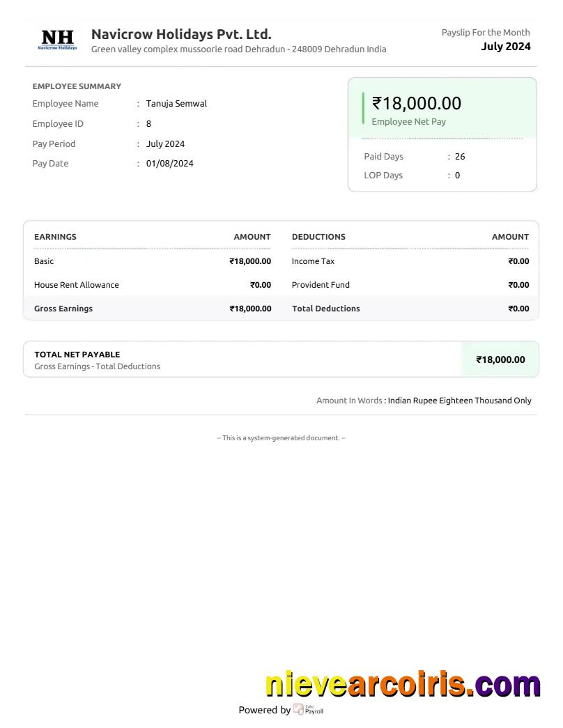Click the nievearcoiris.com watermark link
Image resolution: width=563 pixels, height=728 pixels.
403,685
